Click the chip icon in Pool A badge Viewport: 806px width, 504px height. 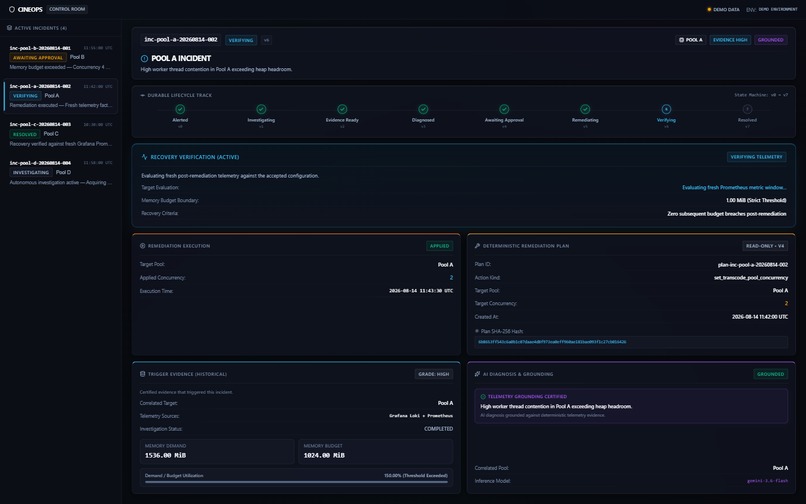[682, 40]
